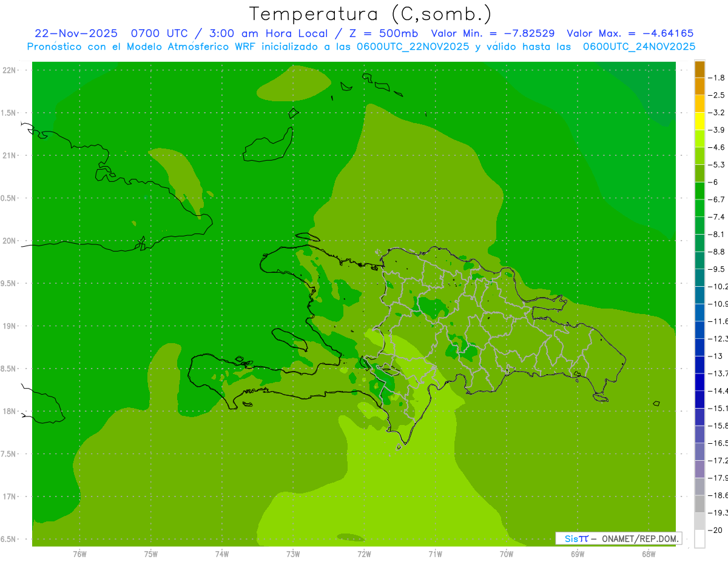Viewport: 728px width, 562px height.
Task: Click the blue swatch between -11.6 and -12.3
Action: tap(700, 329)
